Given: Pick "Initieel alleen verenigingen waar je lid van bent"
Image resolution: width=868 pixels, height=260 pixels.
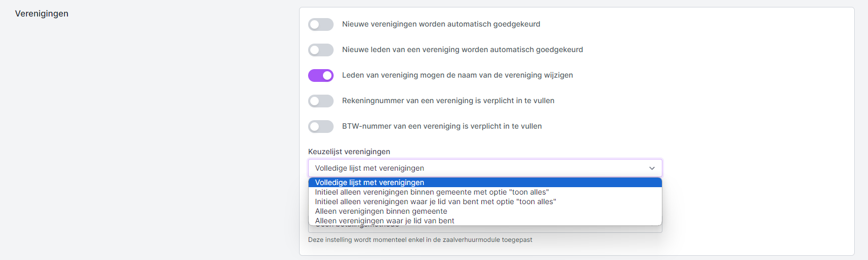Looking at the screenshot, I should click(x=435, y=202).
